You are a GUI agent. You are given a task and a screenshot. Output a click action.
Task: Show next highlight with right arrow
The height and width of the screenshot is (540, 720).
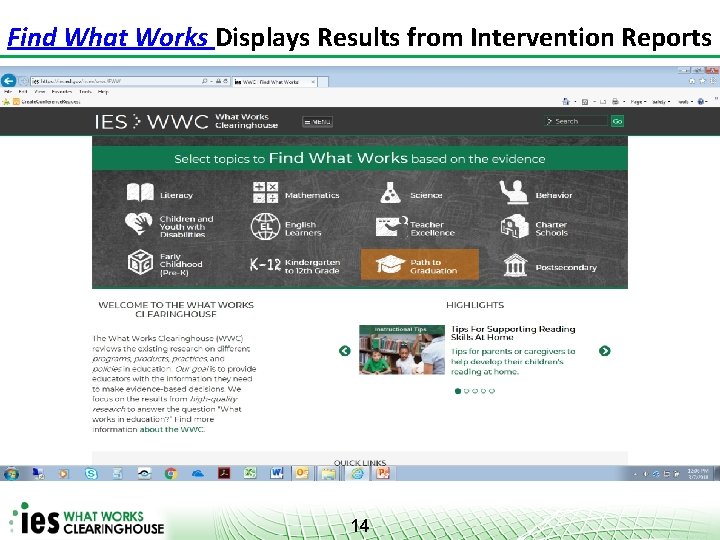(x=604, y=351)
